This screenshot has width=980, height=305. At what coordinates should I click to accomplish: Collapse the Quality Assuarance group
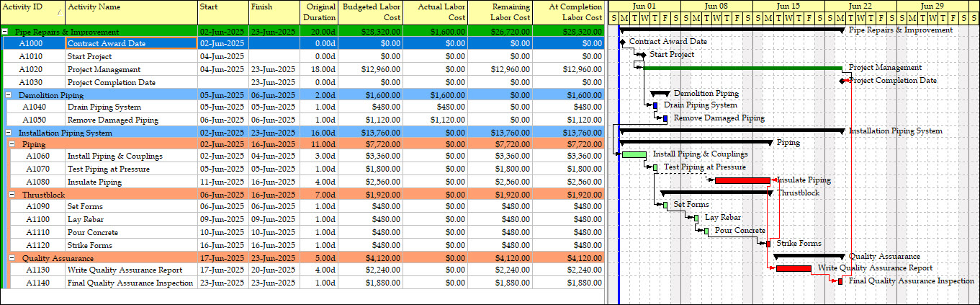pos(12,257)
